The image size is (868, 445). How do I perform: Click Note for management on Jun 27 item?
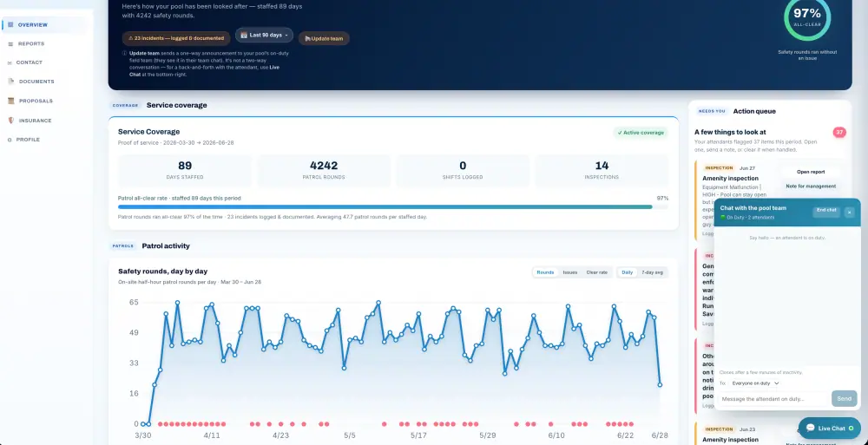point(811,186)
